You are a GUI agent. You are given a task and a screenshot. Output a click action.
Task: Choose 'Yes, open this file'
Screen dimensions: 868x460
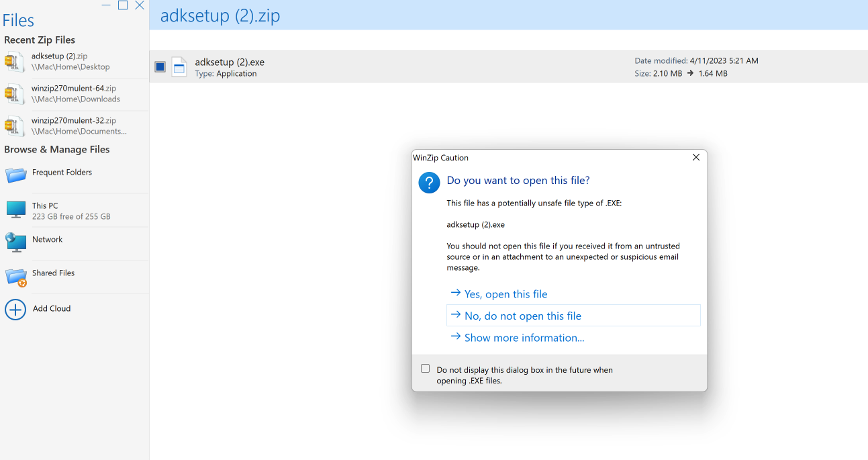(x=505, y=294)
